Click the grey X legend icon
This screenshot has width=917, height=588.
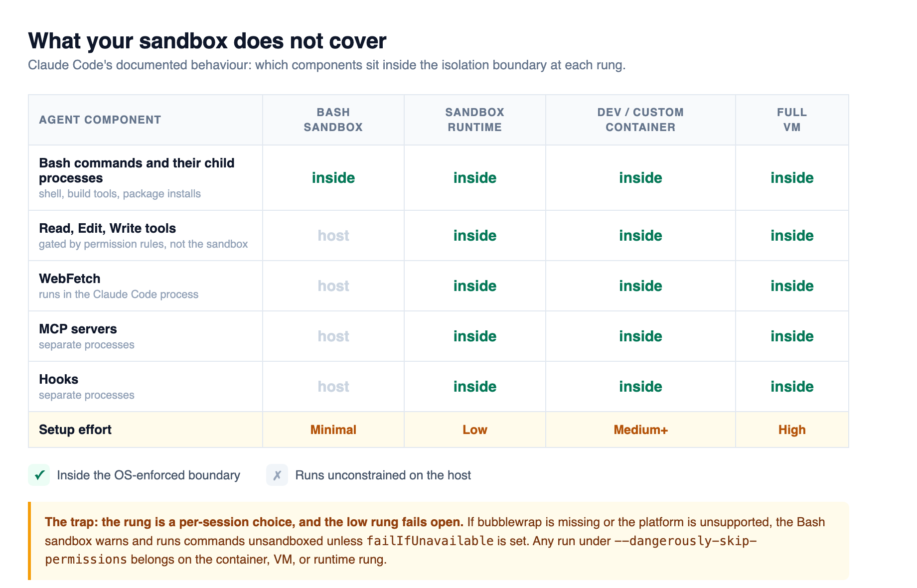(277, 475)
